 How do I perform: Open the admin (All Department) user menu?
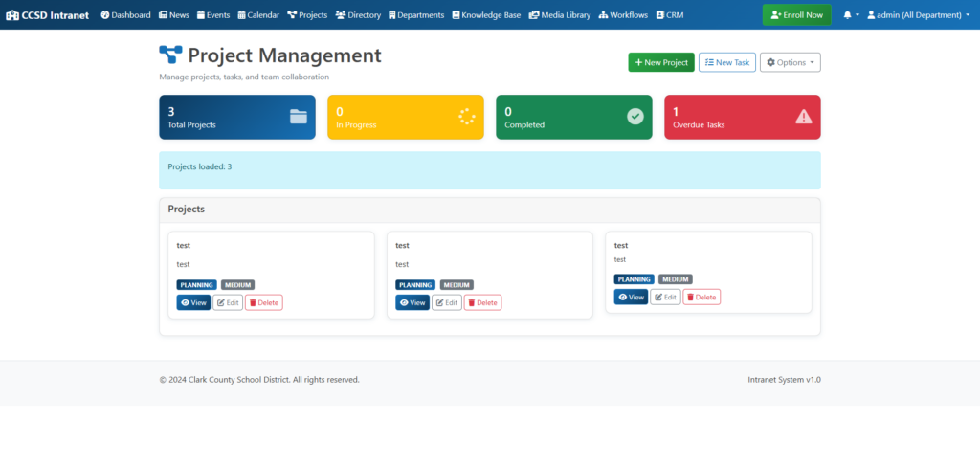point(918,15)
